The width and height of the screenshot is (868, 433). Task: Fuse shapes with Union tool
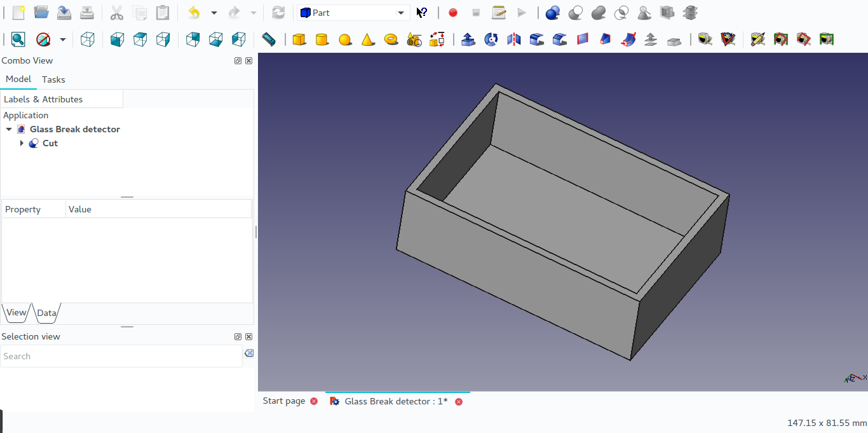click(x=599, y=13)
